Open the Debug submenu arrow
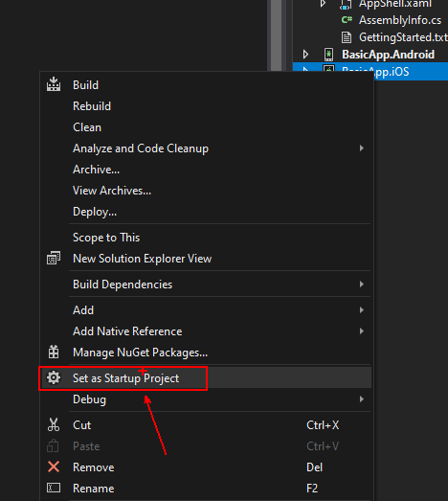 point(362,399)
